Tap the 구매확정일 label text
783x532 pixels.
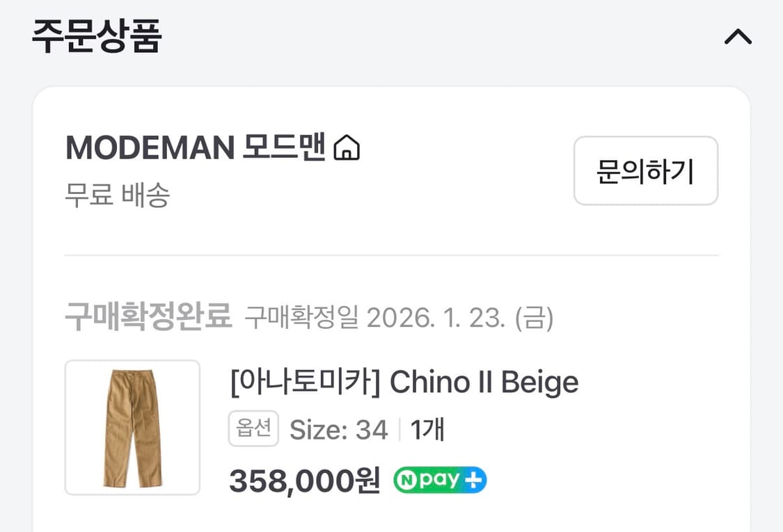tap(301, 319)
